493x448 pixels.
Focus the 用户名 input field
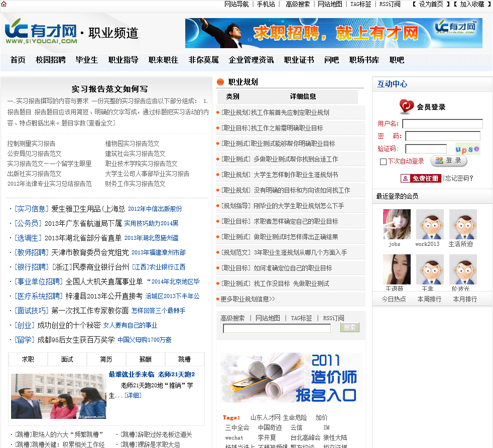[442, 123]
